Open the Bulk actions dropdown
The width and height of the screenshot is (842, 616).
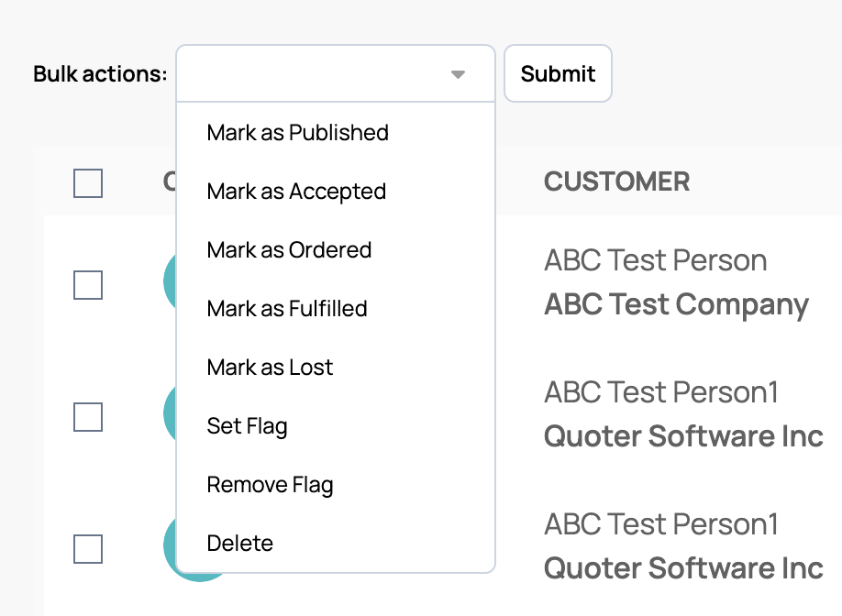pos(335,73)
